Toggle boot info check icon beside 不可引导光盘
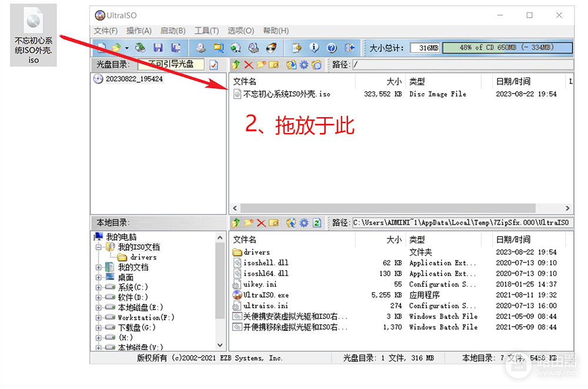This screenshot has height=389, width=588. point(214,65)
